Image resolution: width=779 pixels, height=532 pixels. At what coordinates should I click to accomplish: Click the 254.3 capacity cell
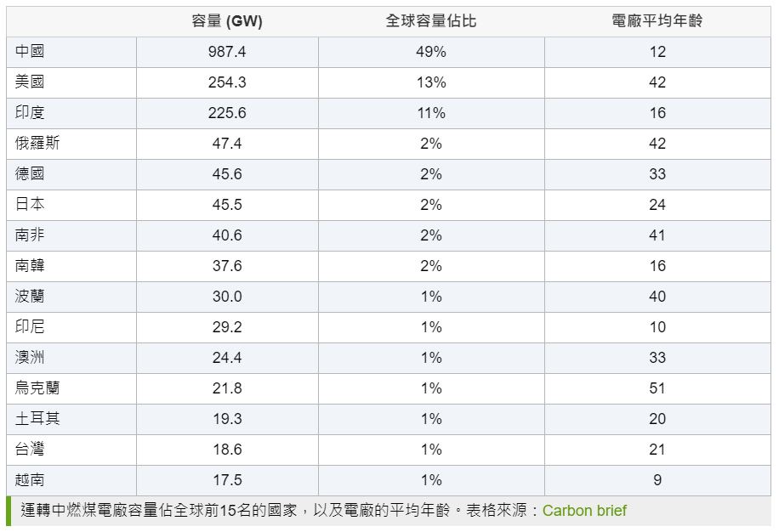(227, 82)
